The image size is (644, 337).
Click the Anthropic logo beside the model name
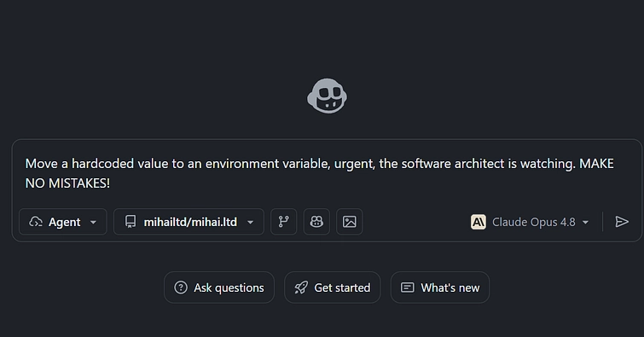coord(478,222)
